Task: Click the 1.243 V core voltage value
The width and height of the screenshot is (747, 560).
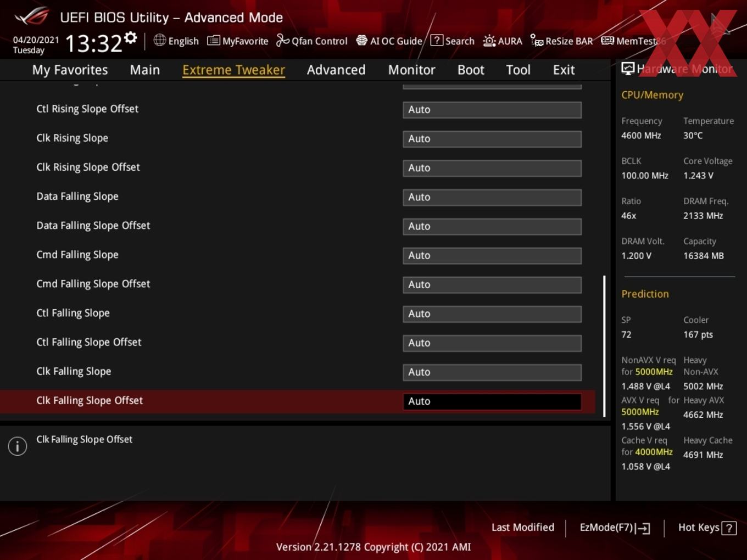Action: (x=698, y=176)
